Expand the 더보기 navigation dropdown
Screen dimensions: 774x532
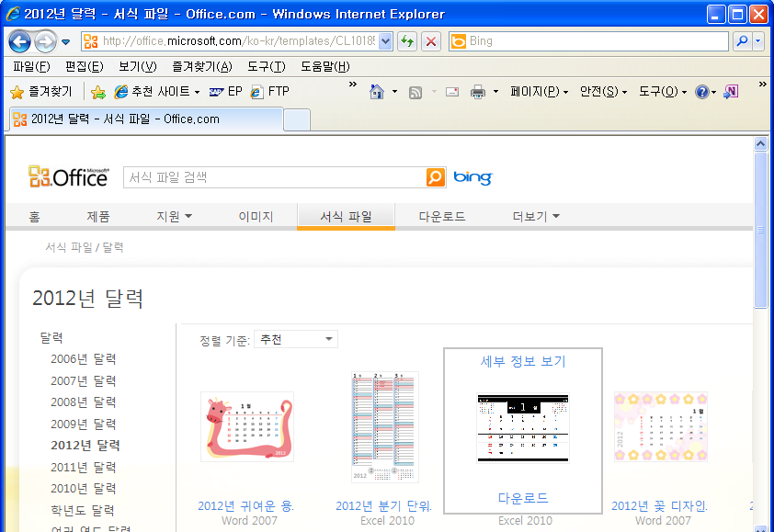coord(536,217)
